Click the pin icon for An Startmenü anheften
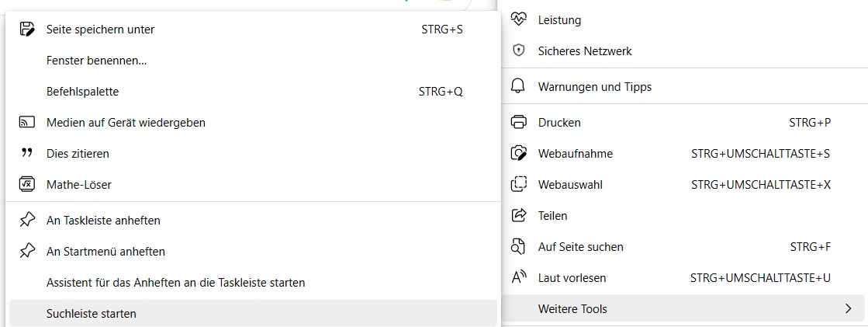The image size is (868, 327). pos(27,252)
